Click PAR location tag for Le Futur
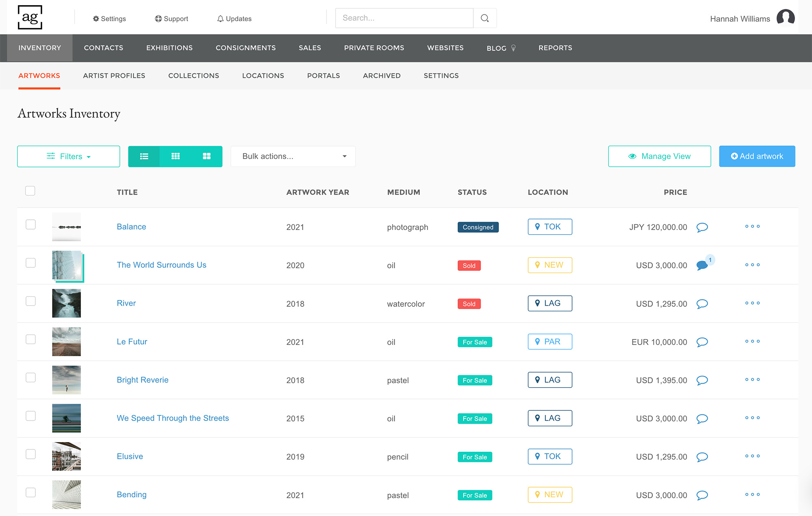This screenshot has height=516, width=812. point(550,342)
